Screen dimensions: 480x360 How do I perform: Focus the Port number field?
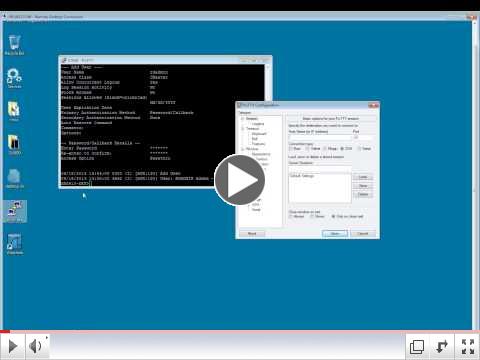coord(362,137)
